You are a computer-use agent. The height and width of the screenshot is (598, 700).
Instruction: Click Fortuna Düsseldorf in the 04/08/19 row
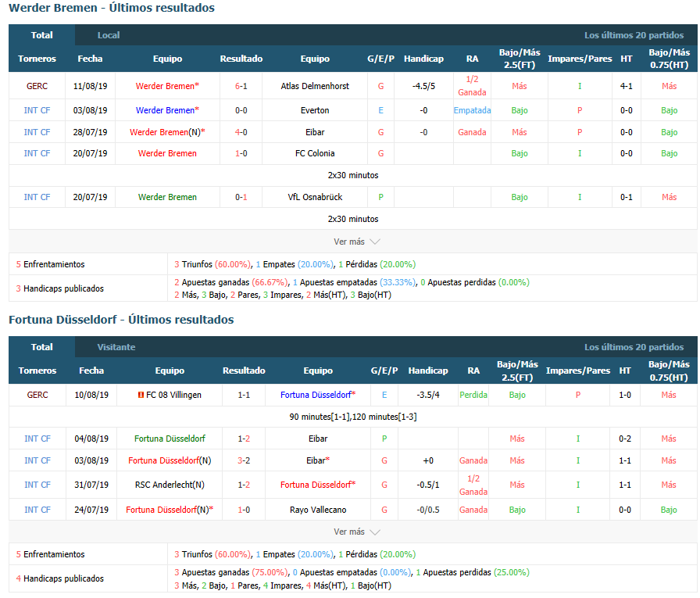(x=170, y=439)
